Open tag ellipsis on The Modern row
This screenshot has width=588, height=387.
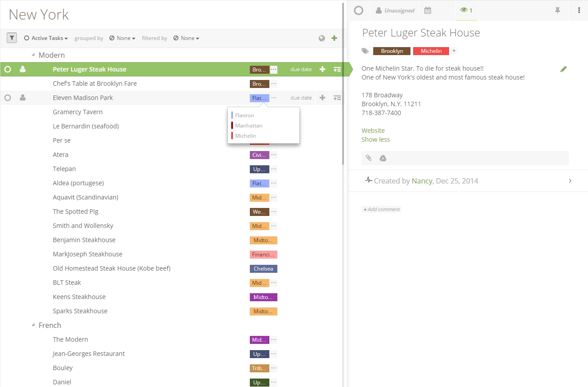point(274,339)
